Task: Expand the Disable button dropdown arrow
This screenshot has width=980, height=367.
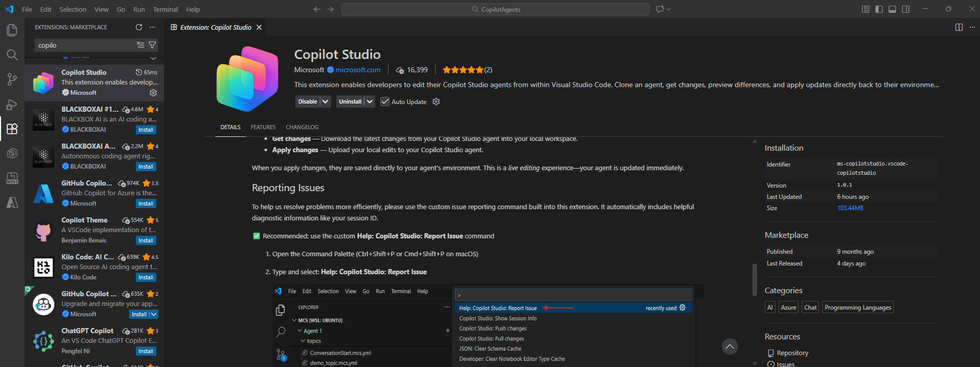Action: 325,101
